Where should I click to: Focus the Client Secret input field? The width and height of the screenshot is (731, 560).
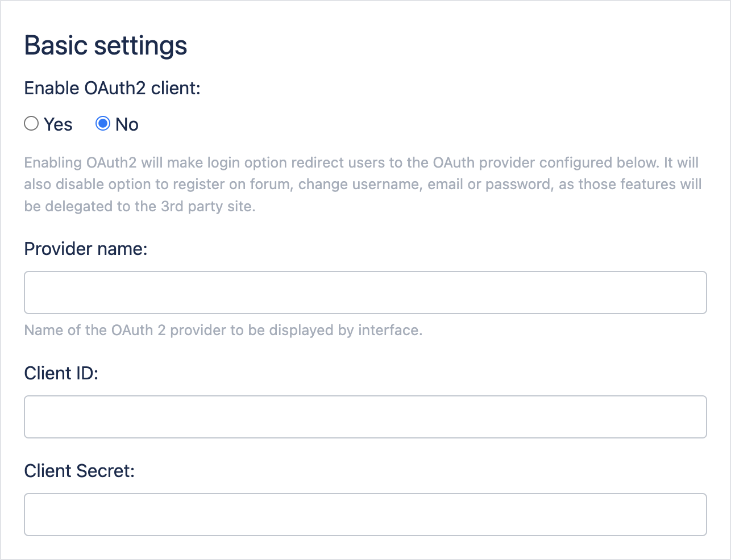(x=365, y=515)
